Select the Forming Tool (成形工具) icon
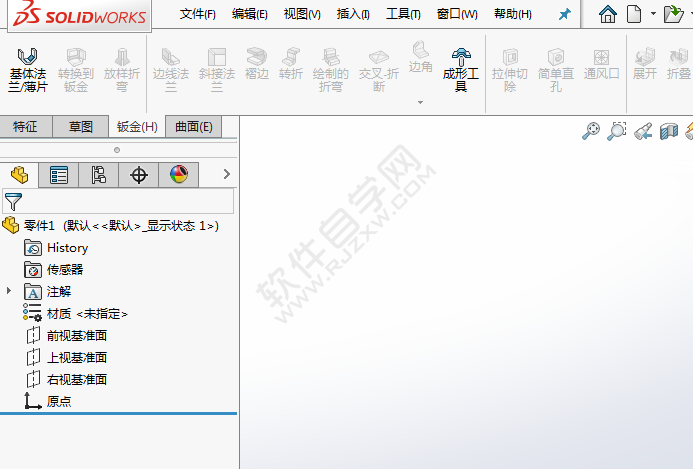This screenshot has height=469, width=693. tap(461, 68)
